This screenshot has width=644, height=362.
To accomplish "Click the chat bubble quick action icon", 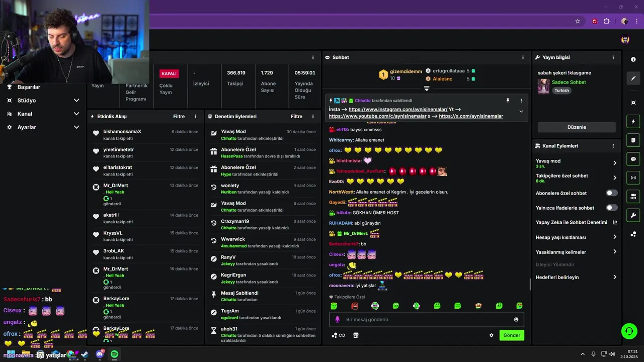I will [633, 159].
